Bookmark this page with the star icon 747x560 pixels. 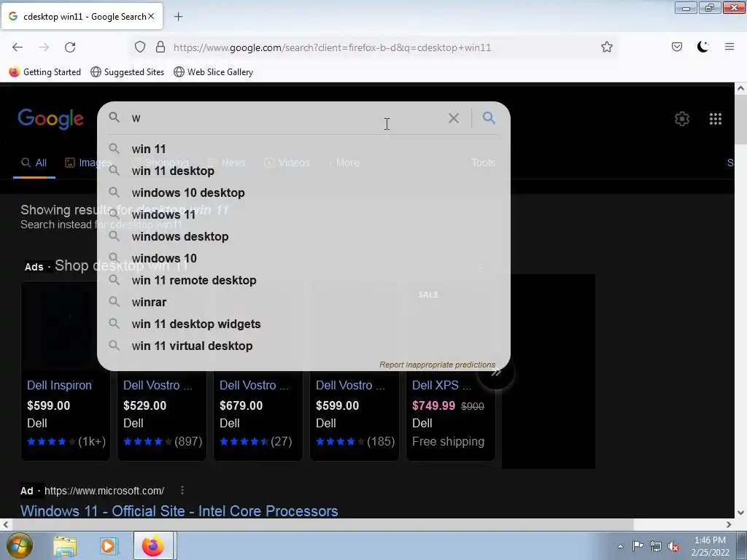[606, 47]
